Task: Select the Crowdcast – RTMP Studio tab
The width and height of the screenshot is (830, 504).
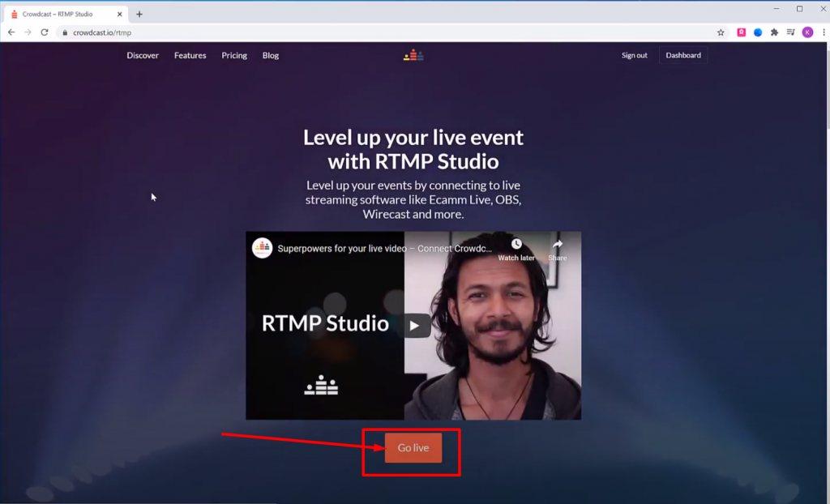Action: 65,15
